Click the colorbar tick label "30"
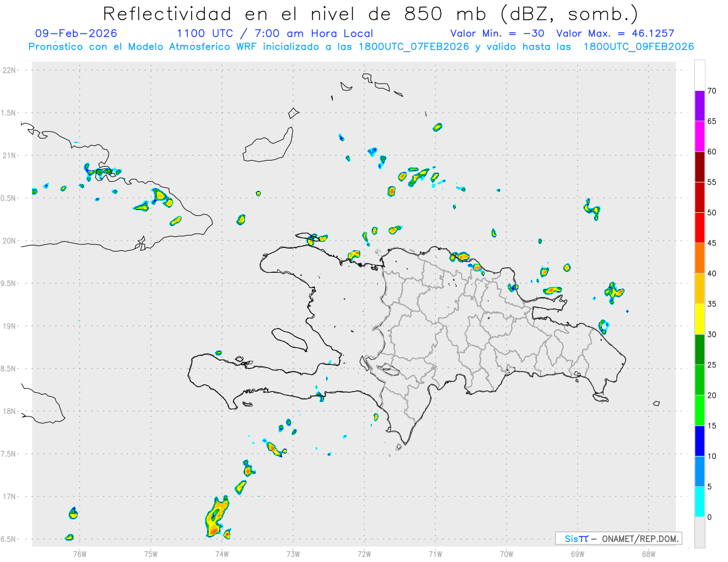The width and height of the screenshot is (728, 562). point(712,335)
